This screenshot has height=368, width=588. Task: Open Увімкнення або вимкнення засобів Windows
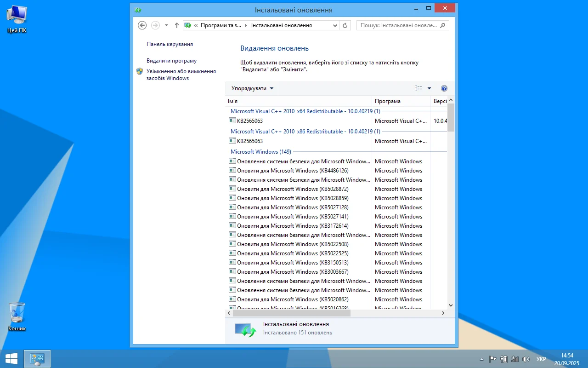[181, 75]
